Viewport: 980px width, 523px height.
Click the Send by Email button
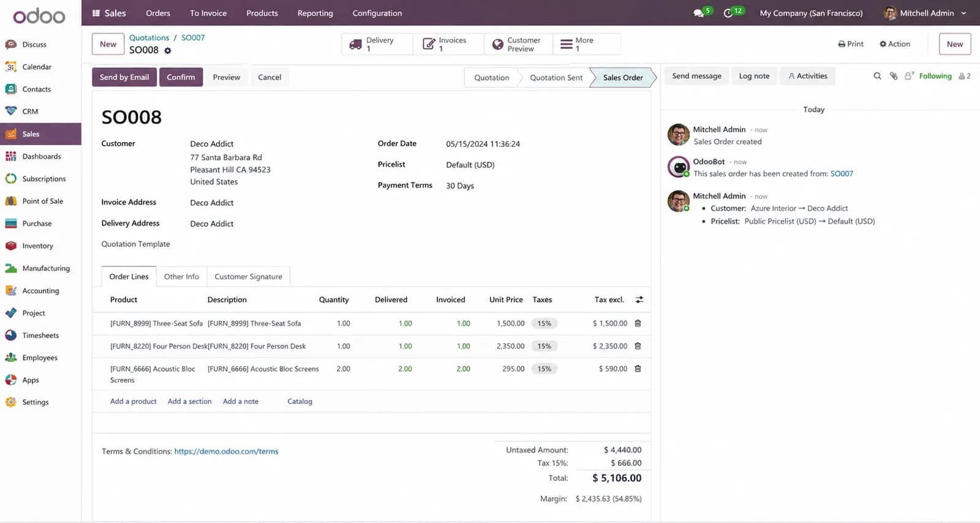pos(124,77)
